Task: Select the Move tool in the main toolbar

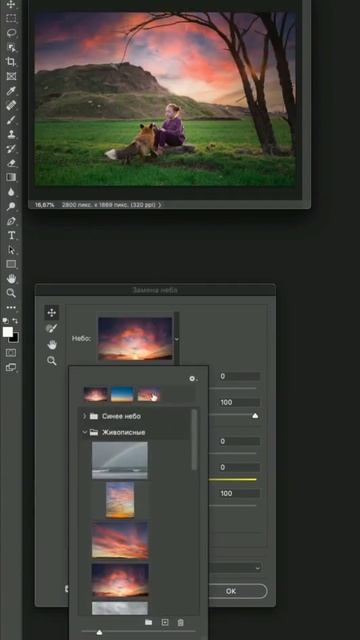Action: point(11,4)
